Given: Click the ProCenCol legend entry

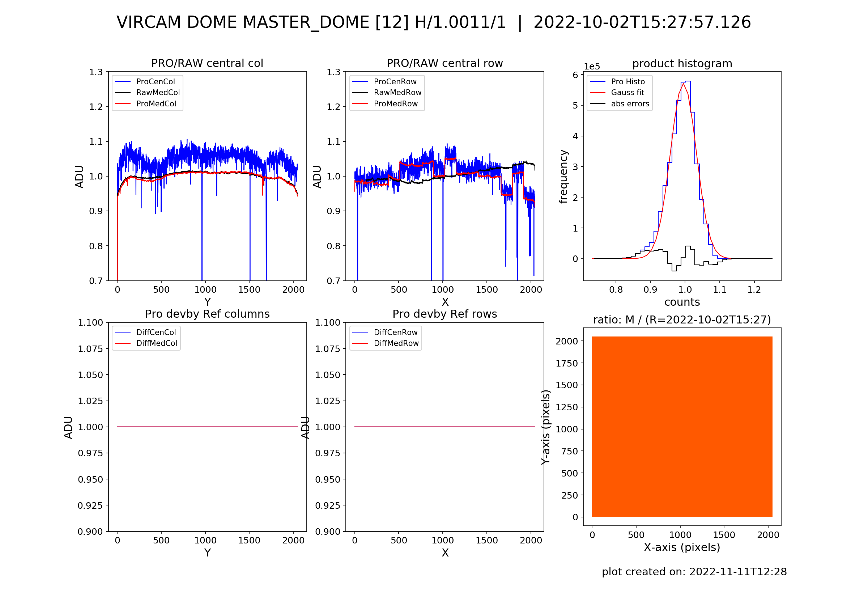Looking at the screenshot, I should coord(155,81).
